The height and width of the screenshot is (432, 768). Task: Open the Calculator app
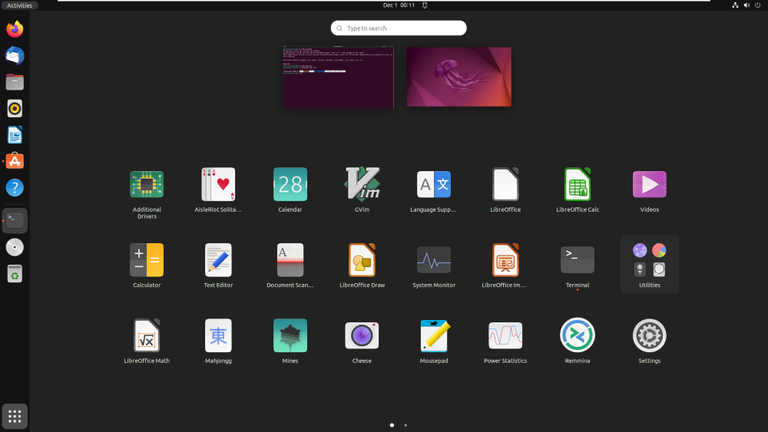click(146, 260)
